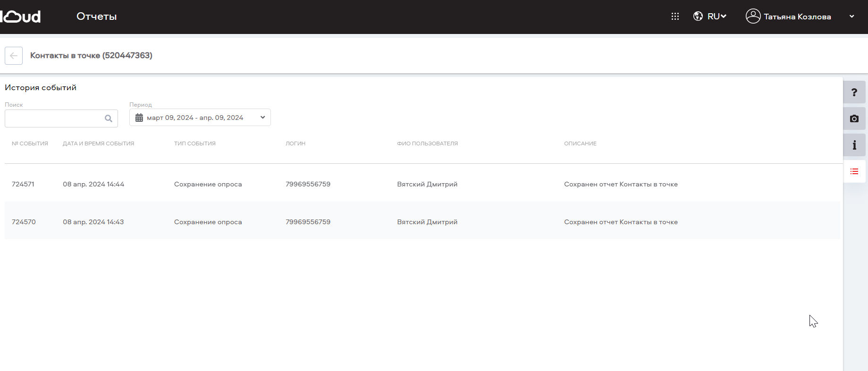Click login 79969556759 in row 724571
The width and height of the screenshot is (868, 371).
click(308, 184)
